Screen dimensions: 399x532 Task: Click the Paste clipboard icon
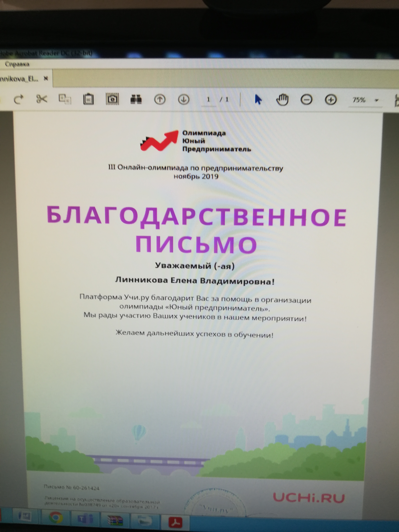coord(89,99)
